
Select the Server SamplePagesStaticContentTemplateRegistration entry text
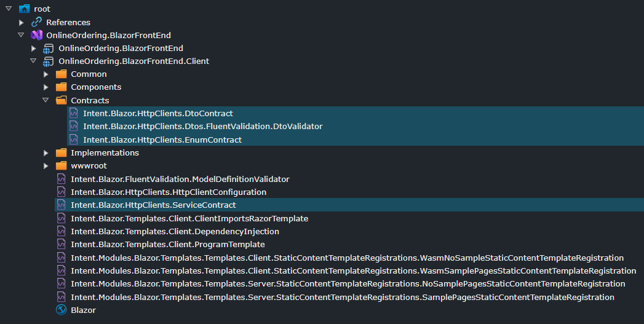(343, 298)
